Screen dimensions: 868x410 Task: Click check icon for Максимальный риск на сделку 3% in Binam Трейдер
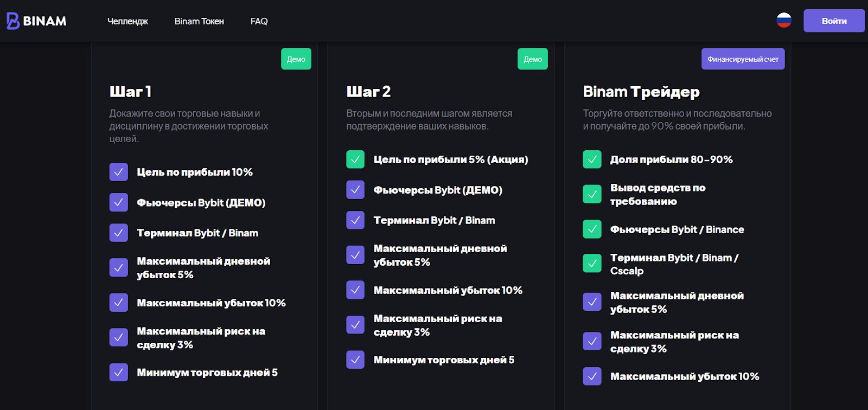click(x=592, y=342)
